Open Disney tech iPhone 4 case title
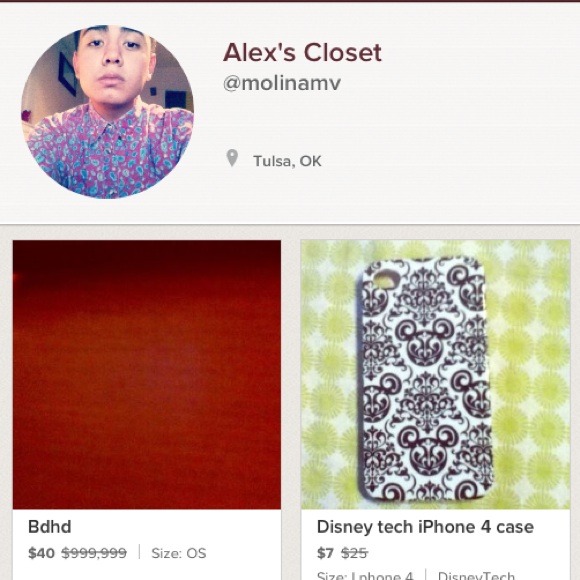Viewport: 580px width, 580px height. 425,527
